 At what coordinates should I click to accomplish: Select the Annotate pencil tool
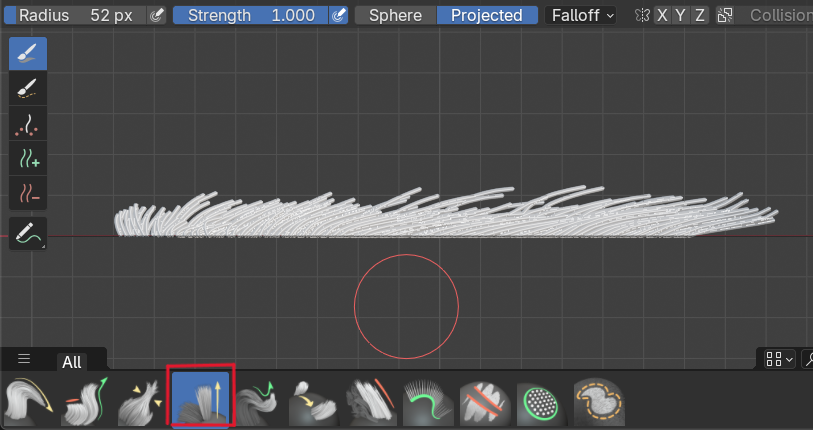28,234
